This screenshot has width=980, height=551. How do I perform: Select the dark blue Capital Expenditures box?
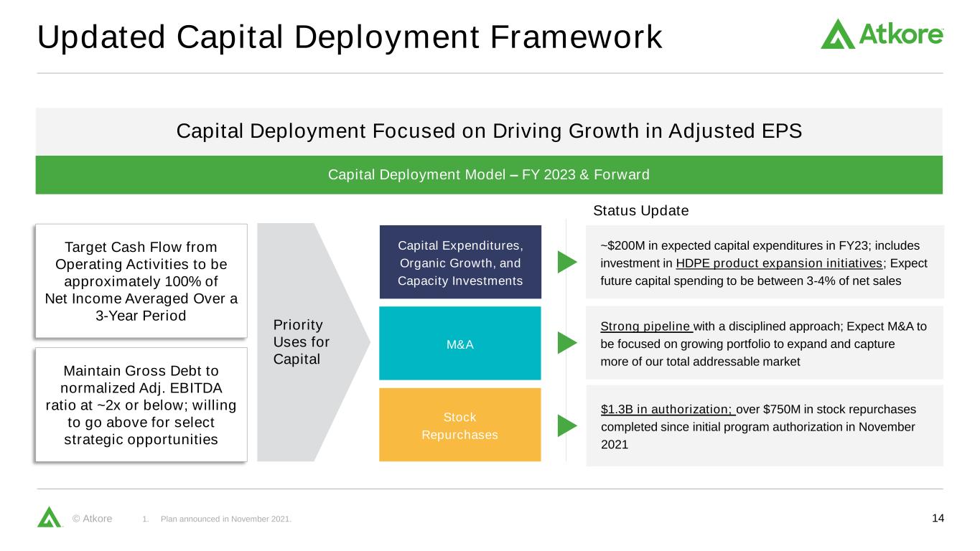point(459,262)
